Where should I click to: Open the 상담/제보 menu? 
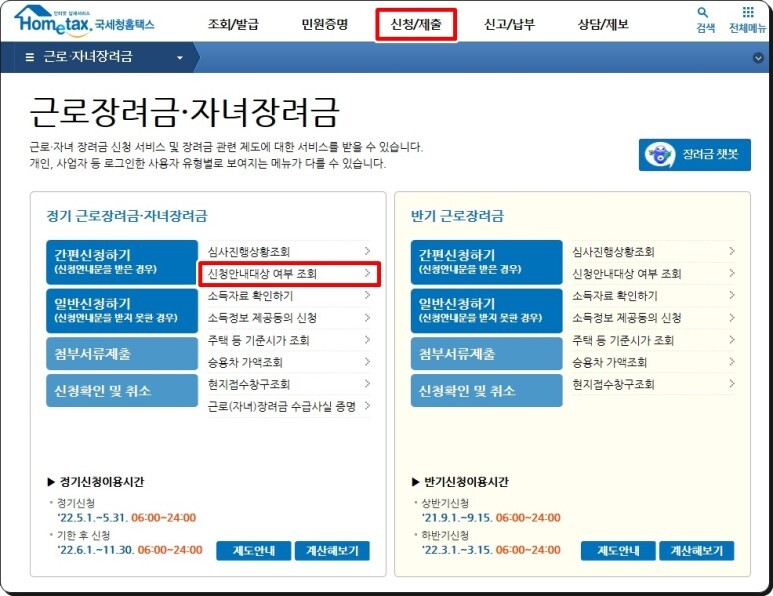click(x=603, y=24)
